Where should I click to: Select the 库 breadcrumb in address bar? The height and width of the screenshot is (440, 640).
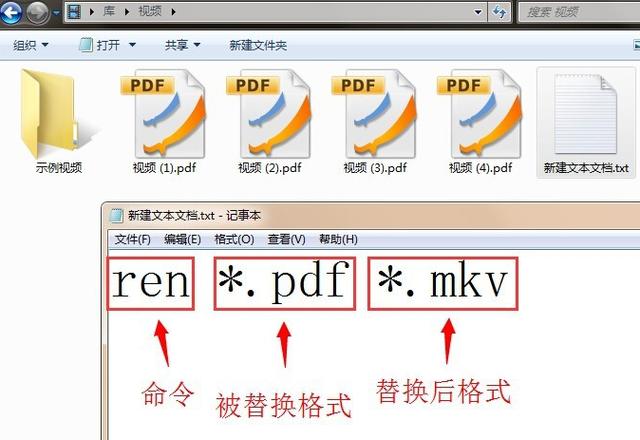109,11
